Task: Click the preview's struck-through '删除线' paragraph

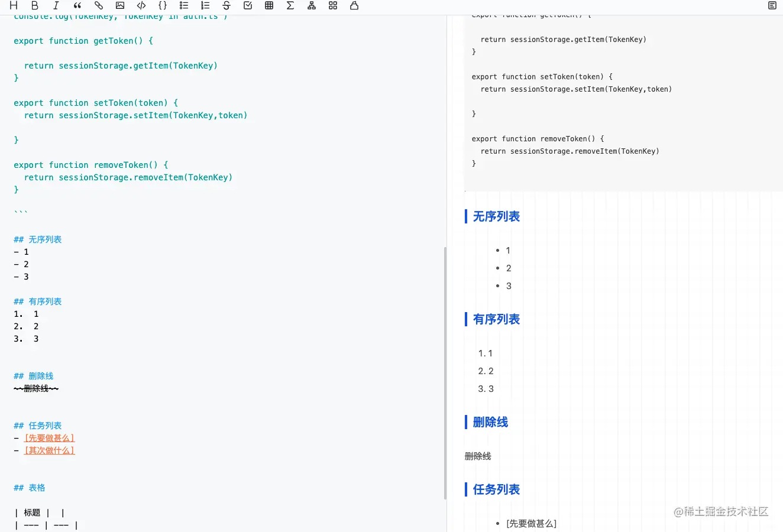Action: click(478, 456)
